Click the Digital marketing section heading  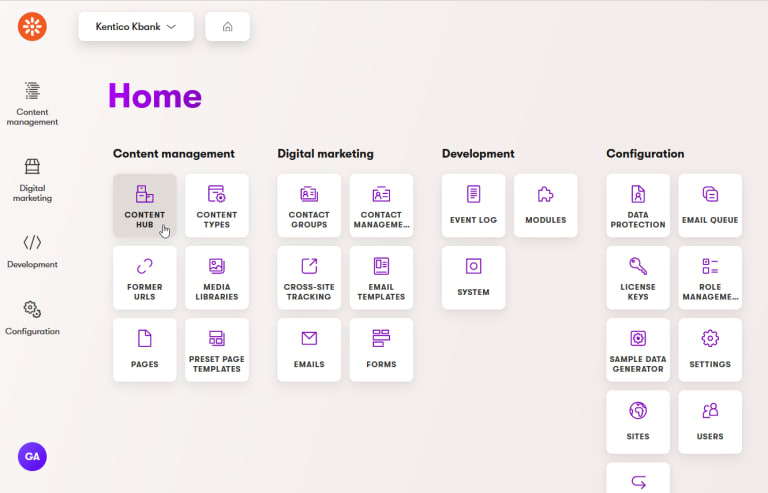point(325,154)
